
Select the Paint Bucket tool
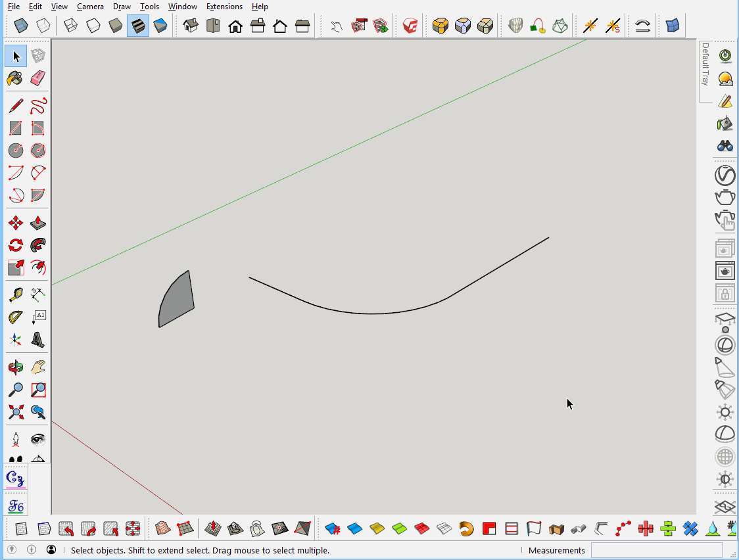click(16, 78)
